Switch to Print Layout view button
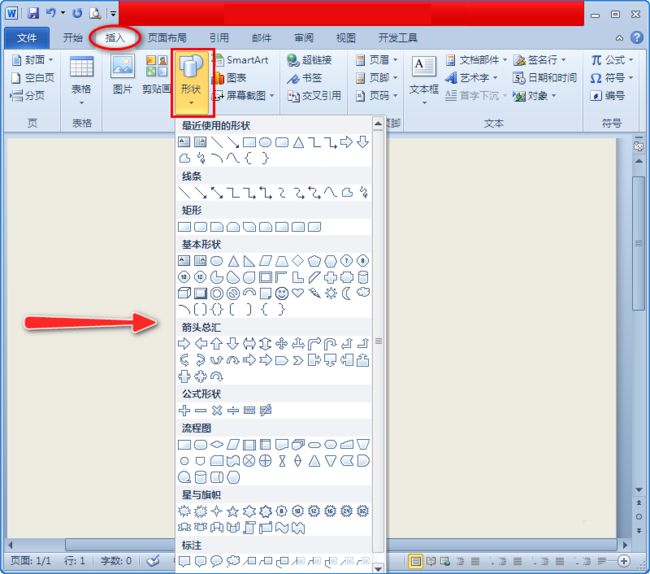This screenshot has height=574, width=650. click(416, 561)
